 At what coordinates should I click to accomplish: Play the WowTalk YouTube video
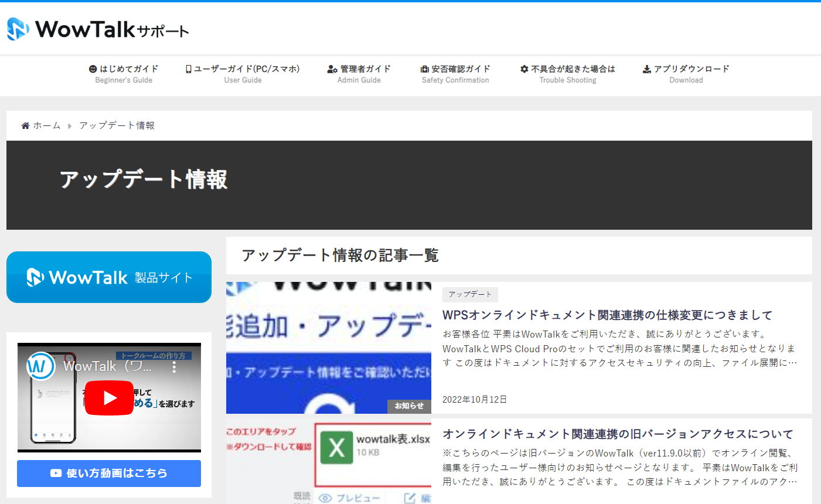click(109, 398)
